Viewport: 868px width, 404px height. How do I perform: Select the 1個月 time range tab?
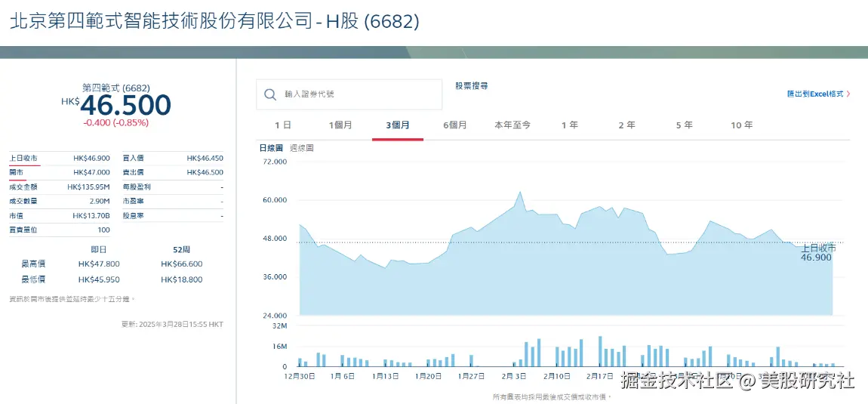[340, 125]
